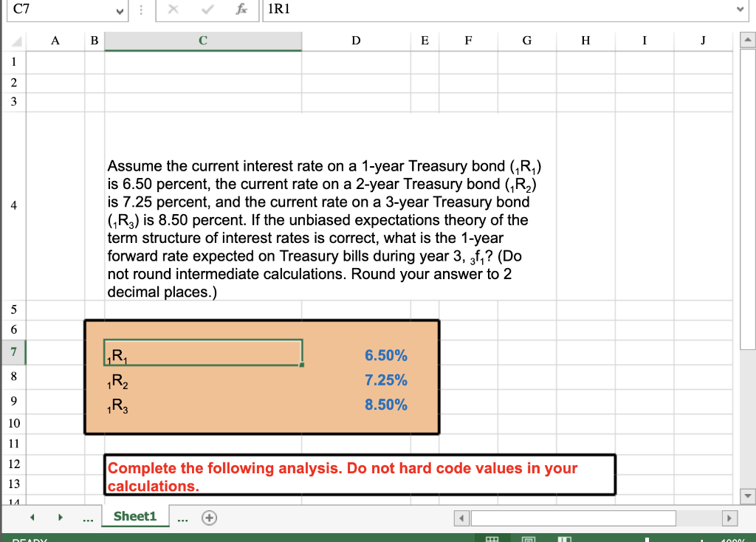The height and width of the screenshot is (542, 756).
Task: Select column D header
Action: coord(356,41)
